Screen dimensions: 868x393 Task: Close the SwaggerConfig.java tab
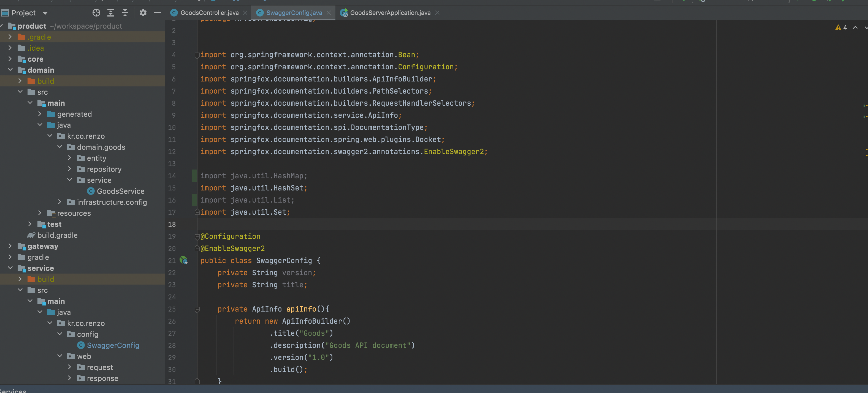pos(329,13)
